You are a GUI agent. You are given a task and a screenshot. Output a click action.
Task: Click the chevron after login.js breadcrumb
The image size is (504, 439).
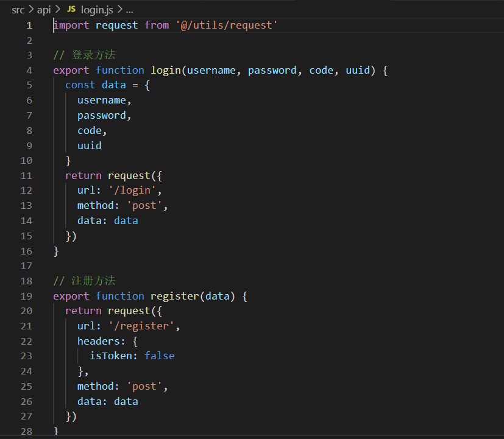coord(119,10)
